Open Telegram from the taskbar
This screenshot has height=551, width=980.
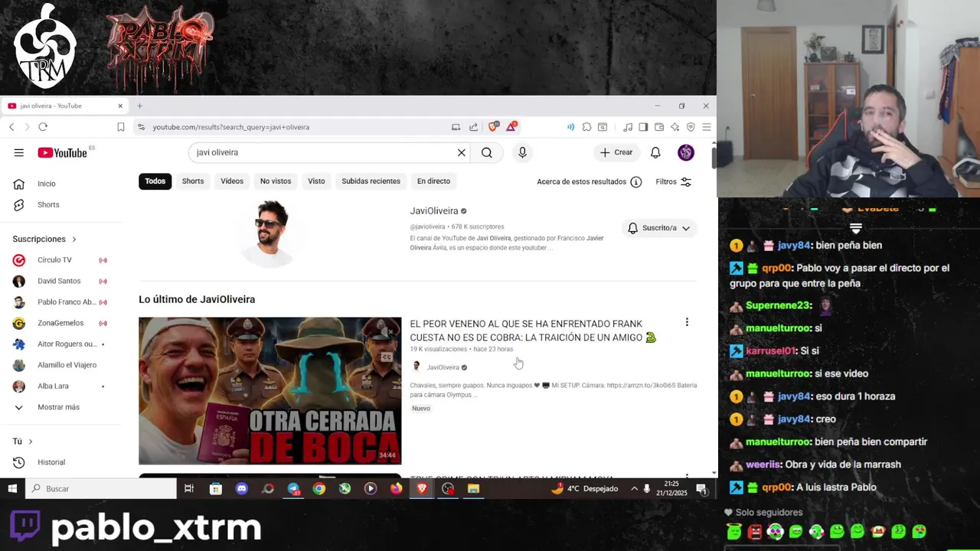point(293,488)
